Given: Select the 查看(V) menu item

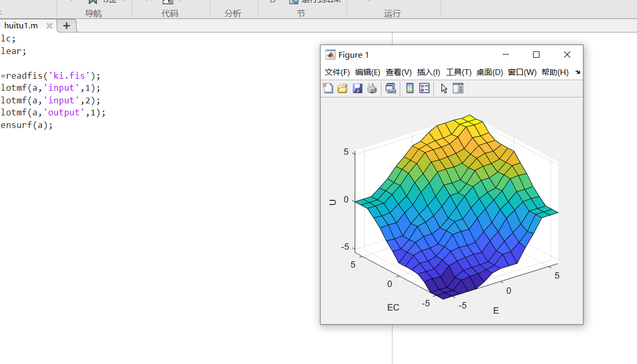Looking at the screenshot, I should click(x=398, y=72).
